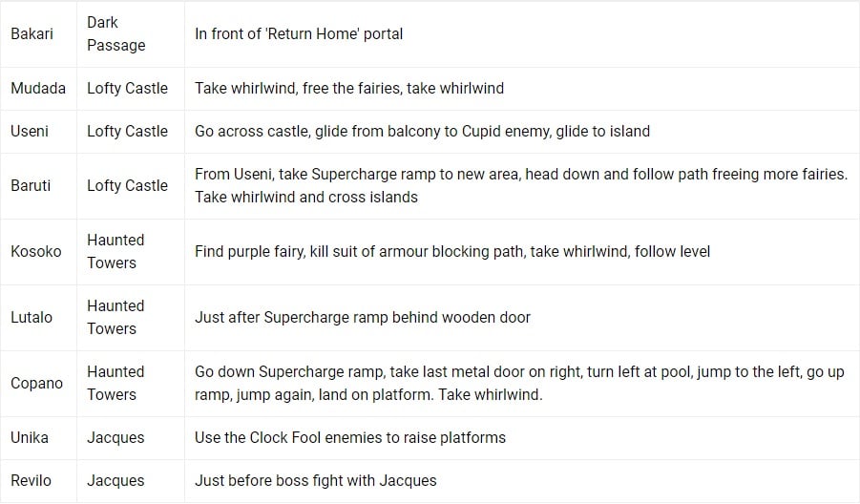Click the Haunted Towers cell beside Copano

coord(115,383)
